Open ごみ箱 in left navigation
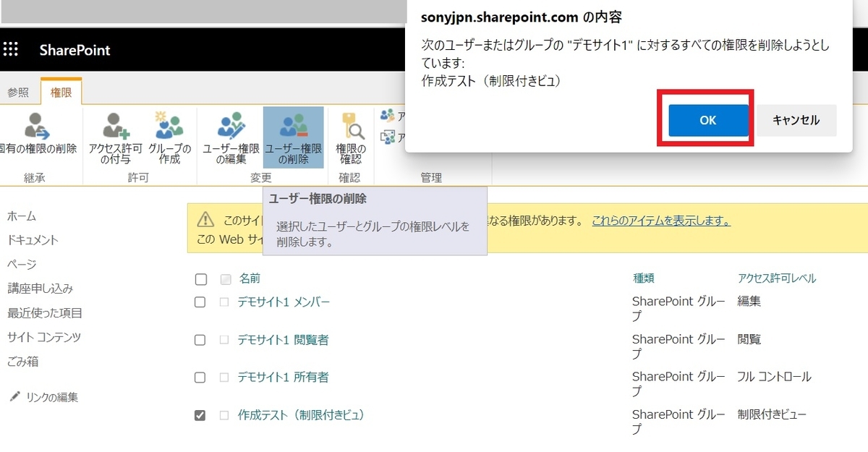The height and width of the screenshot is (452, 868). pos(23,362)
